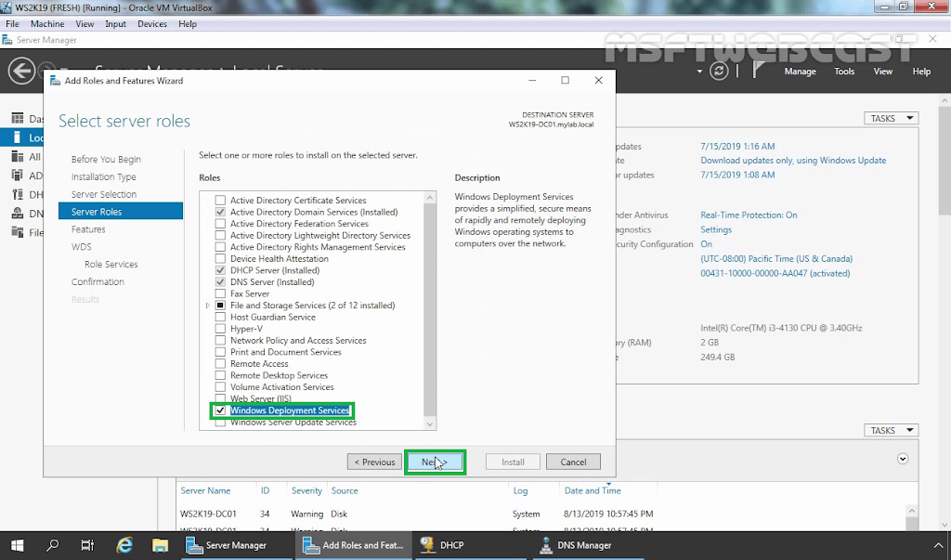Open the taskbar search
Screen dimensions: 951x560
coord(53,545)
